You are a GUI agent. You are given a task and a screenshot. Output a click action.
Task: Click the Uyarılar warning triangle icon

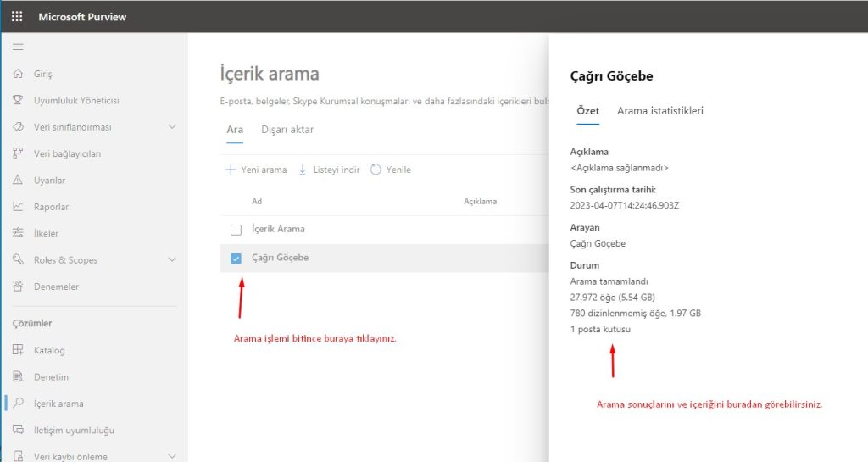tap(18, 180)
